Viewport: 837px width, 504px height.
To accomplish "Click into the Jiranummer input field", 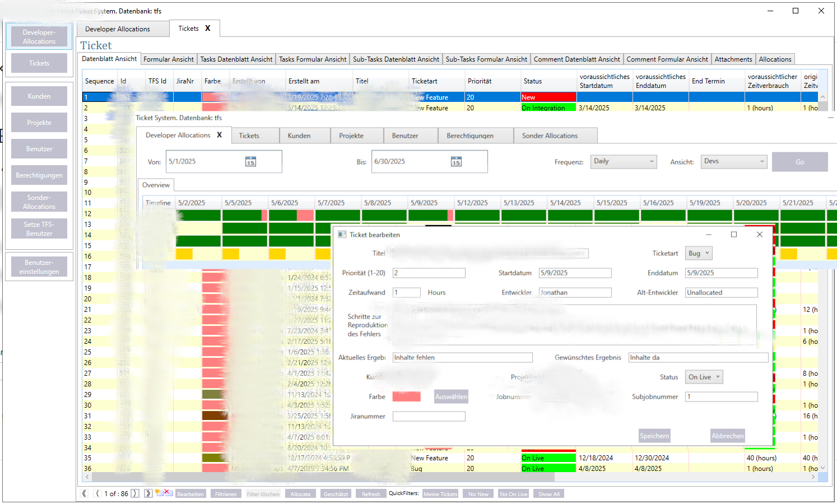I will [429, 416].
